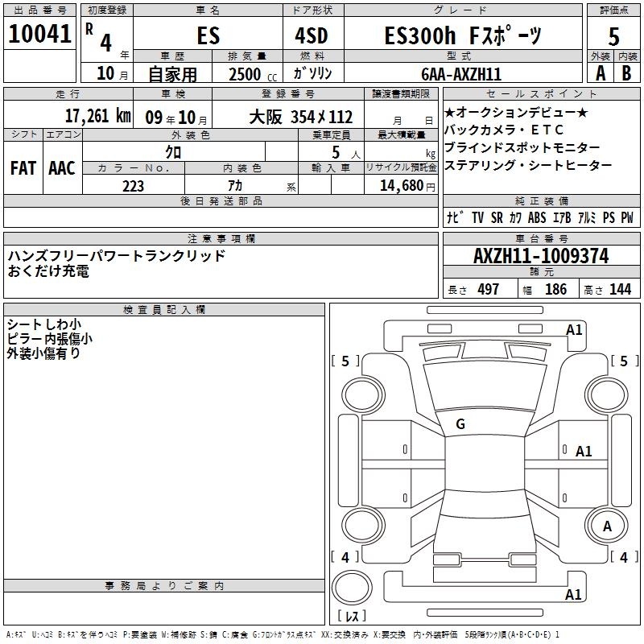Screen dimensions: 644x644
Task: Click the overall evaluation score 5
Action: (x=613, y=36)
